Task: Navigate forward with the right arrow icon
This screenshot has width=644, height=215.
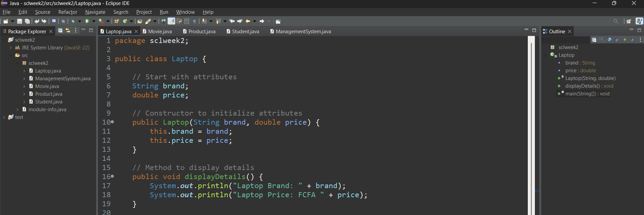Action: tap(262, 21)
